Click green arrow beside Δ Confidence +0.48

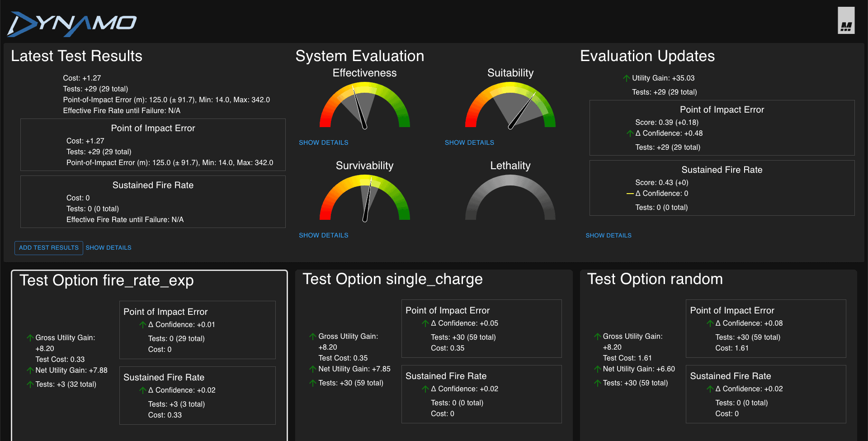coord(630,133)
